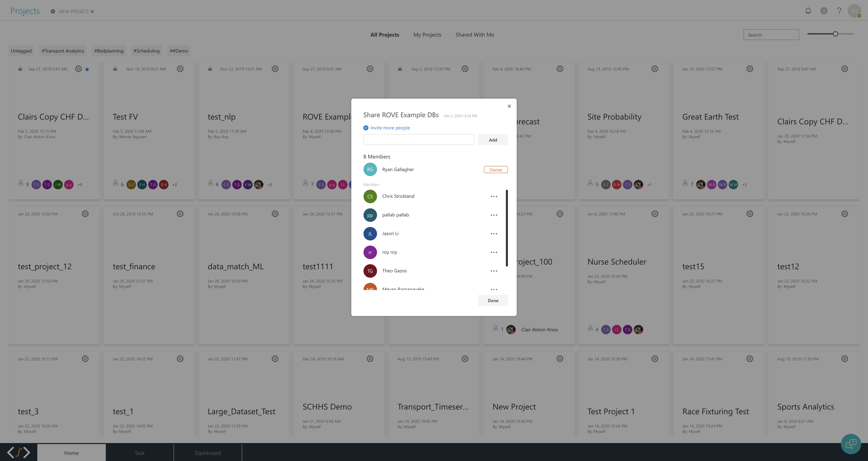The image size is (868, 461).
Task: Click the TG avatar for Theo Gazos
Action: 370,271
